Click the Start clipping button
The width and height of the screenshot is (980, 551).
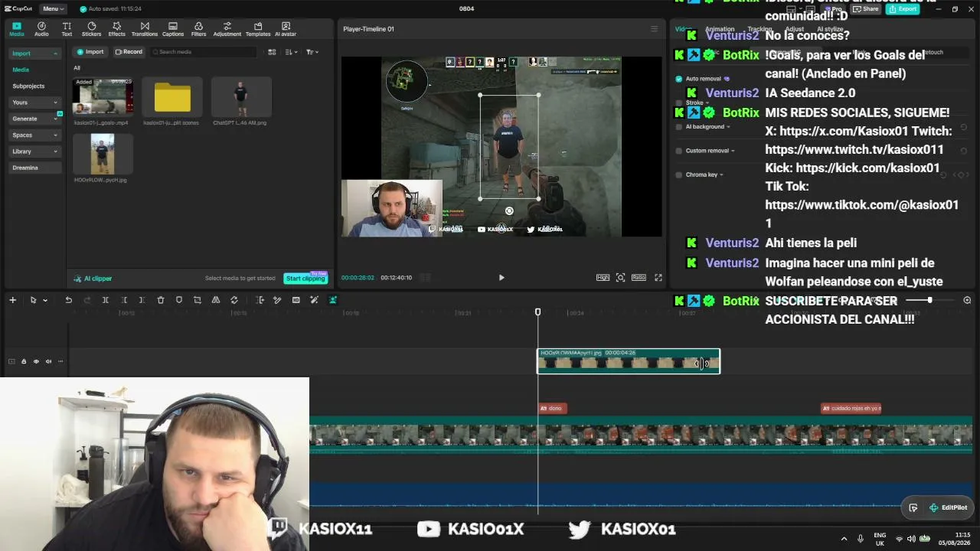(x=305, y=279)
